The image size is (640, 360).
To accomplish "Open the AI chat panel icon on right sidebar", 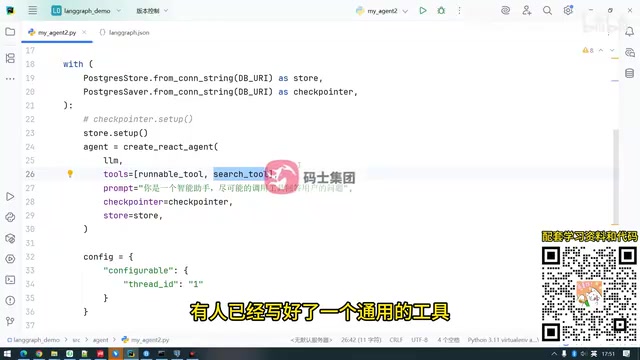I will [x=629, y=52].
